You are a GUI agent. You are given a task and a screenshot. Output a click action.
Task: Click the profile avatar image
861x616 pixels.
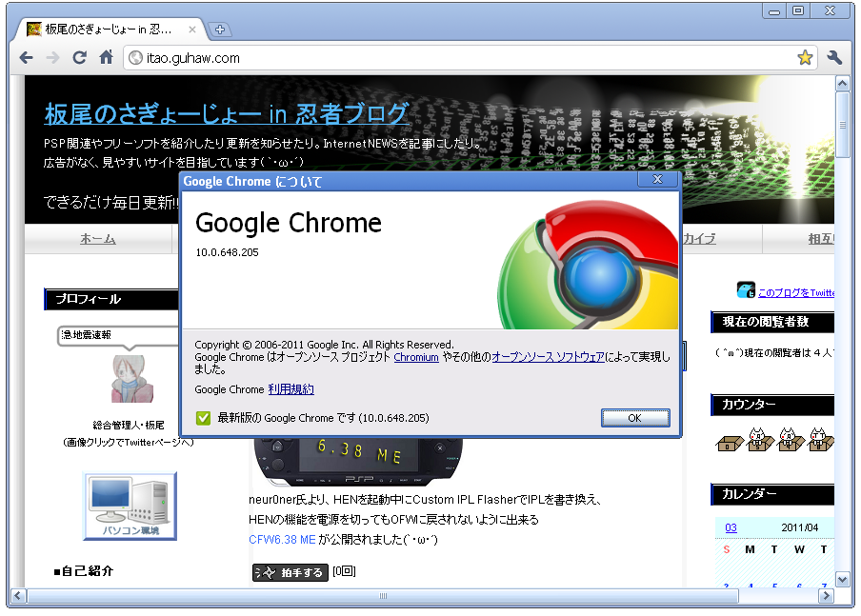(130, 378)
